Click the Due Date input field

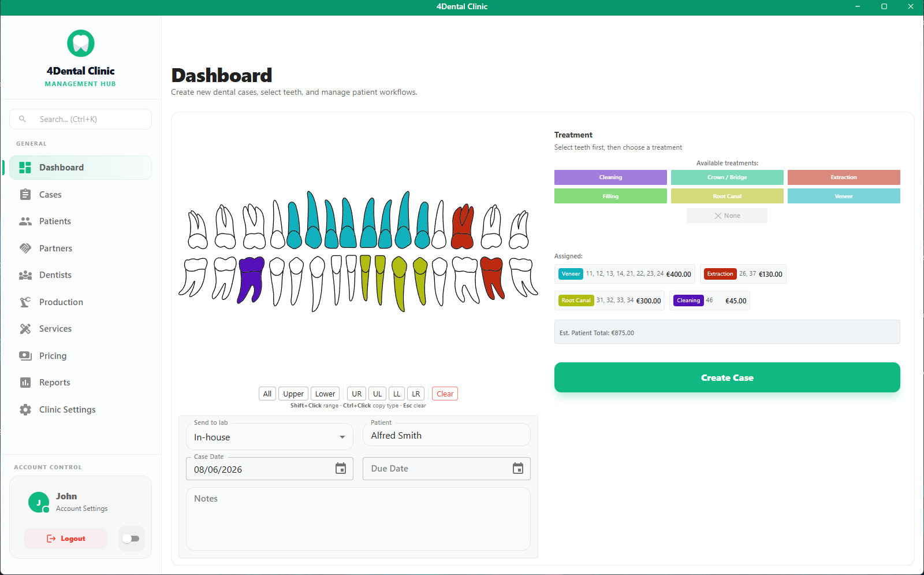[446, 469]
